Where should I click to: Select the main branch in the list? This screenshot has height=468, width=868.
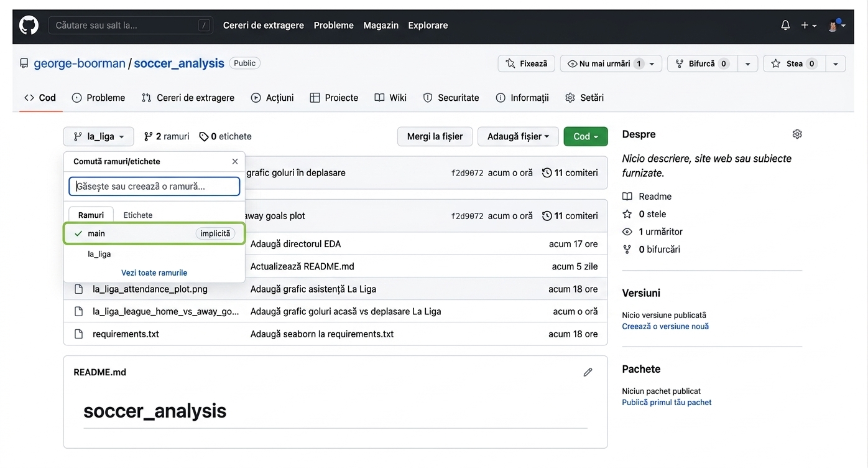point(154,233)
